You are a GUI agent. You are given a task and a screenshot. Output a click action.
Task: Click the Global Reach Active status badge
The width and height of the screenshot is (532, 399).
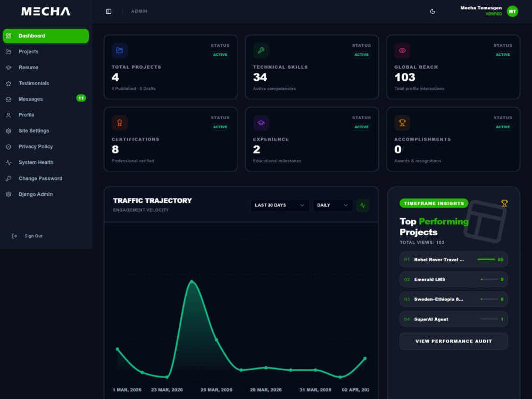[x=503, y=55]
